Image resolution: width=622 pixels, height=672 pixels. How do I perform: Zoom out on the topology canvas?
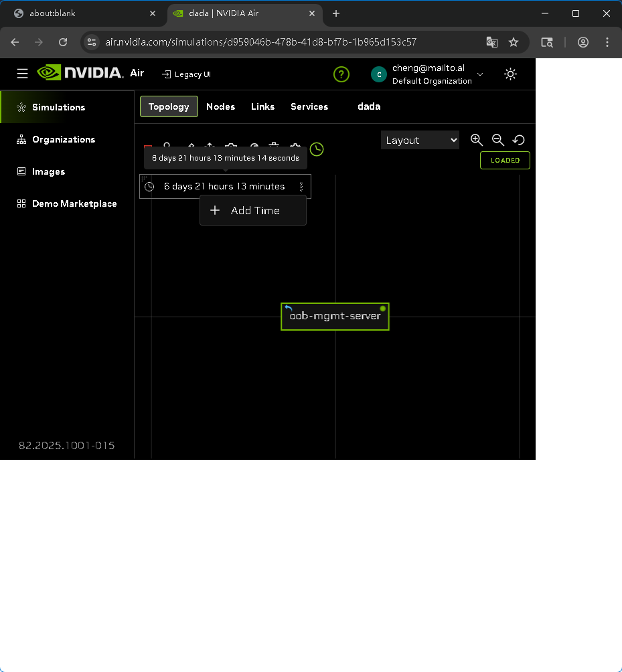pyautogui.click(x=497, y=140)
